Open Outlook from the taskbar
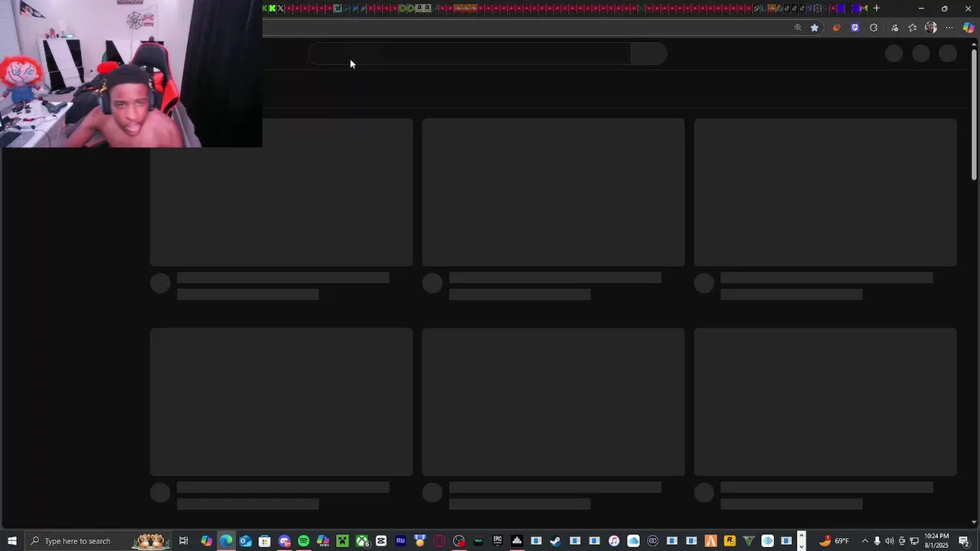Screen dimensions: 980x551 (x=245, y=541)
